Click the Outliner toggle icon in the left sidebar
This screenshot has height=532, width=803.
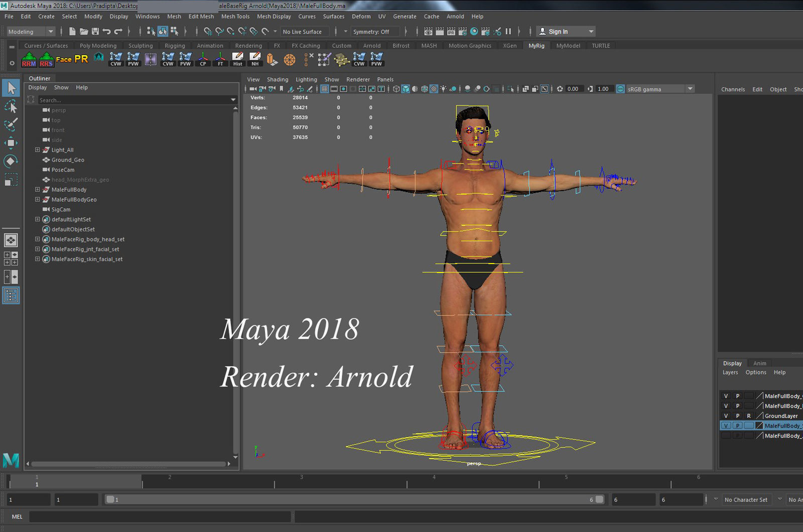pyautogui.click(x=11, y=295)
